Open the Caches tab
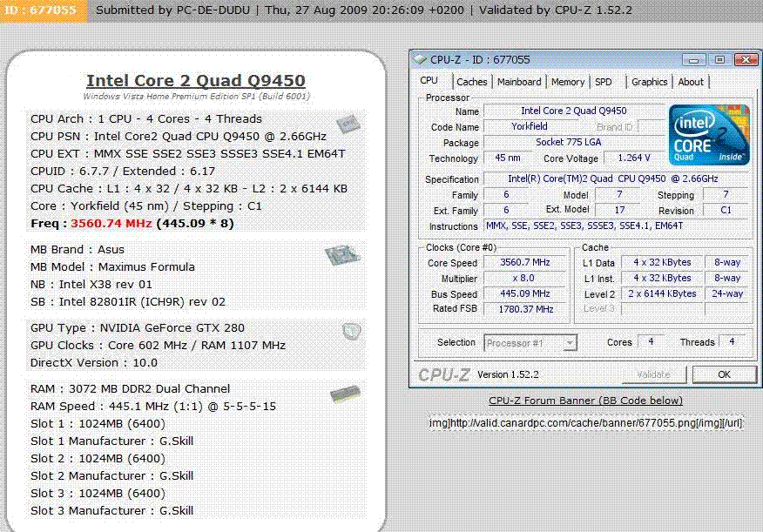Screen dimensions: 763x532 [471, 82]
